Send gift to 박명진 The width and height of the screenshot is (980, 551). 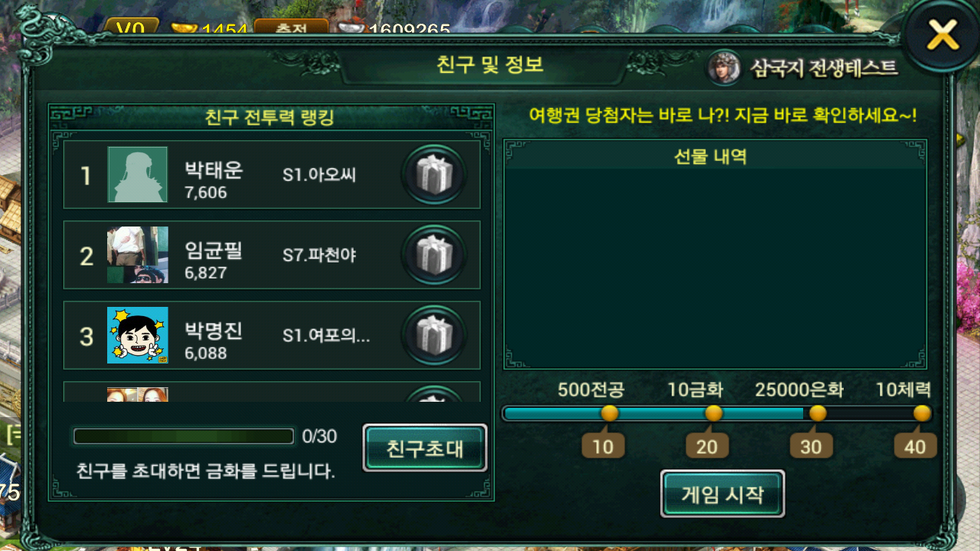tap(434, 336)
